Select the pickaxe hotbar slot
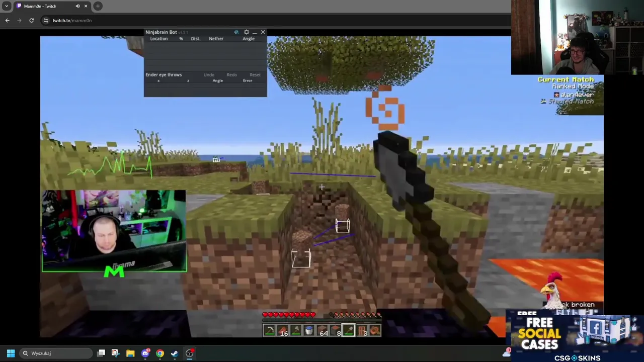 [x=269, y=330]
